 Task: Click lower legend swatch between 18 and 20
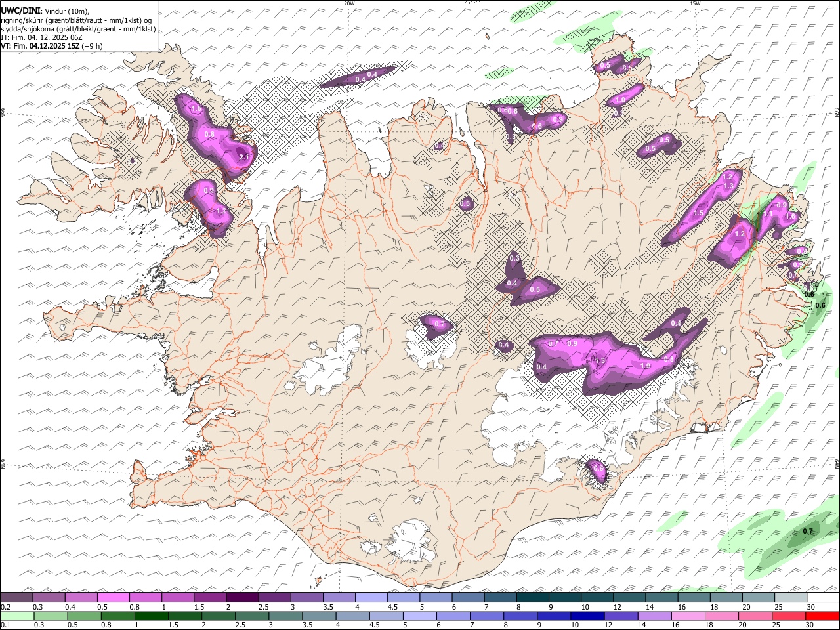click(722, 616)
